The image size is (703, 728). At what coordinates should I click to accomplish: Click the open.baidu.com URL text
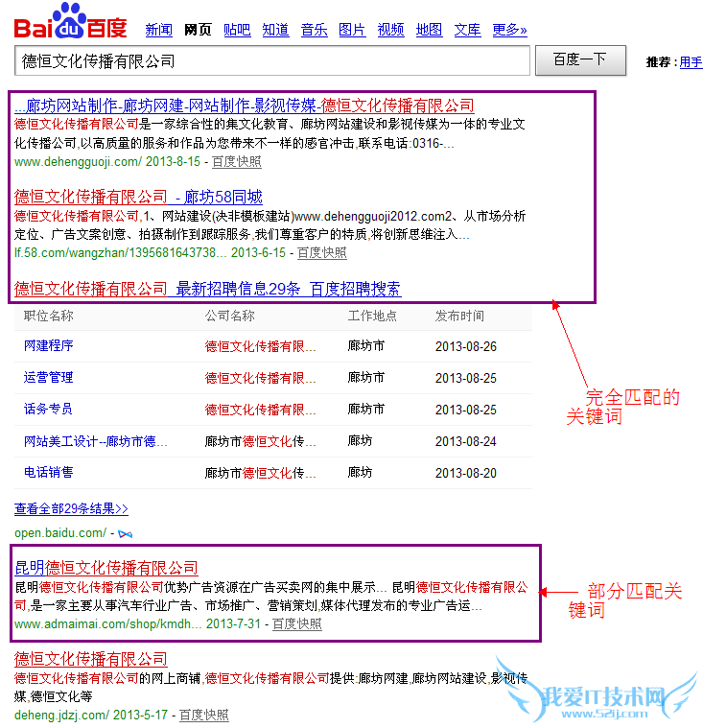(60, 533)
